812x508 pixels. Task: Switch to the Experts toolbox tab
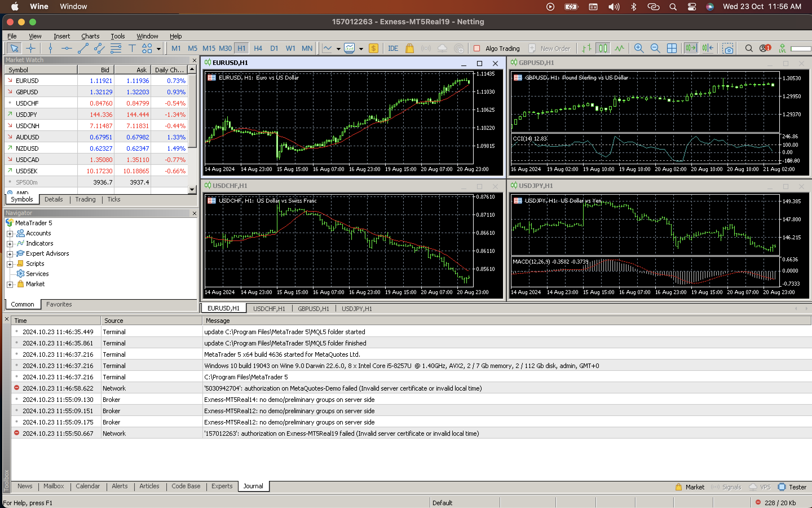click(x=222, y=486)
